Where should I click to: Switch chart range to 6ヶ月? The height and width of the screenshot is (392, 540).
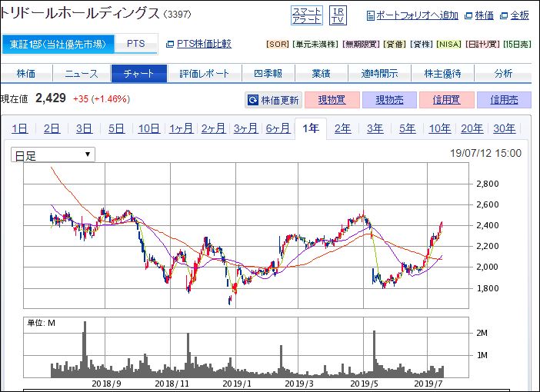278,128
